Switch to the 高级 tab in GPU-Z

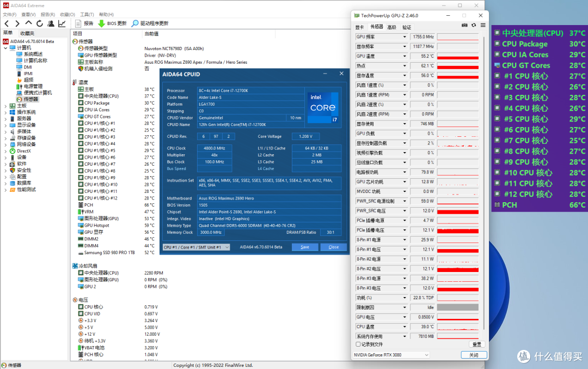coord(391,27)
